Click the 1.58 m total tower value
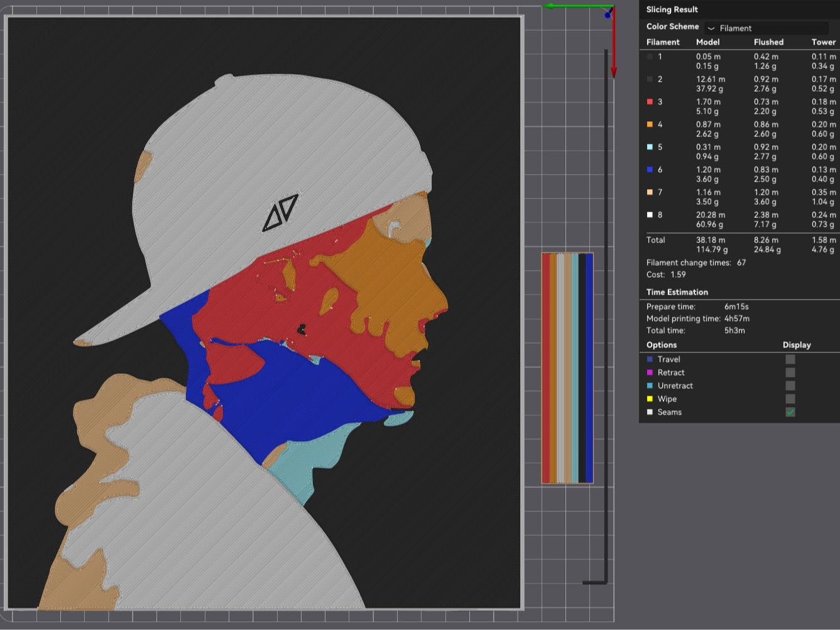The image size is (840, 630). click(824, 240)
